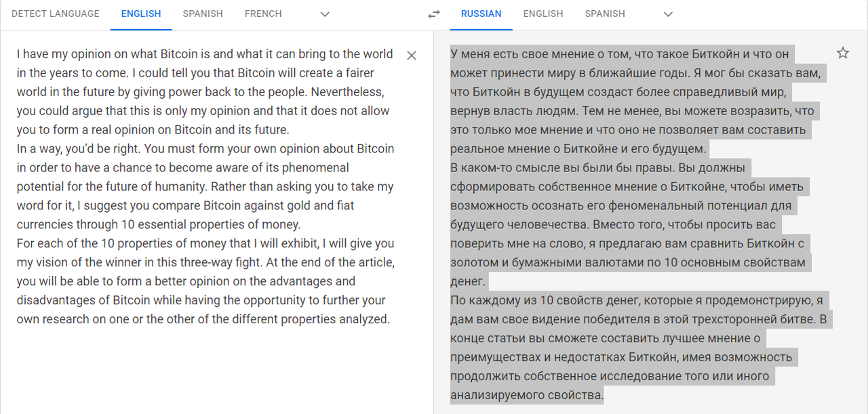Viewport: 868px width, 414px height.
Task: Switch source language to Spanish
Action: coord(203,14)
